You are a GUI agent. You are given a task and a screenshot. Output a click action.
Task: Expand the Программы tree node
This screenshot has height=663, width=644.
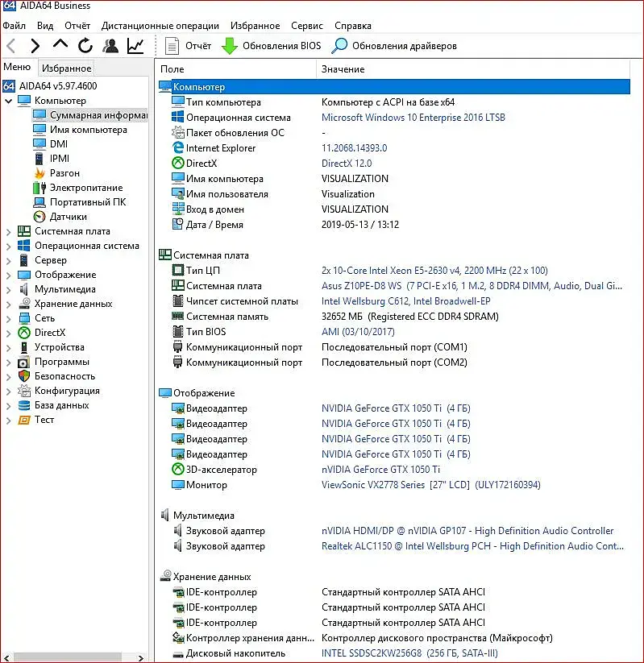point(8,363)
